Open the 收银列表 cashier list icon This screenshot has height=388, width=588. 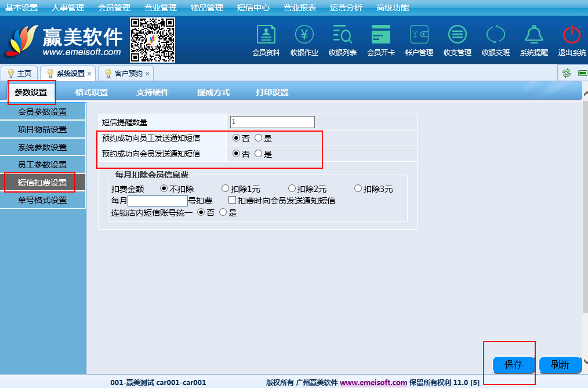pyautogui.click(x=342, y=36)
